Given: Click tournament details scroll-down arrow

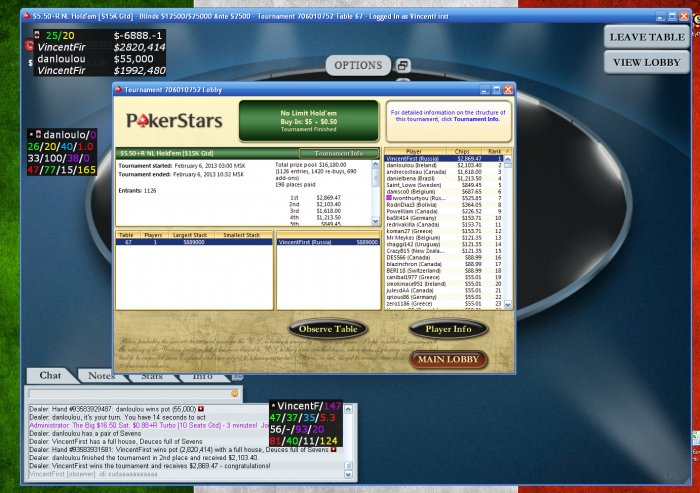Looking at the screenshot, I should point(375,221).
